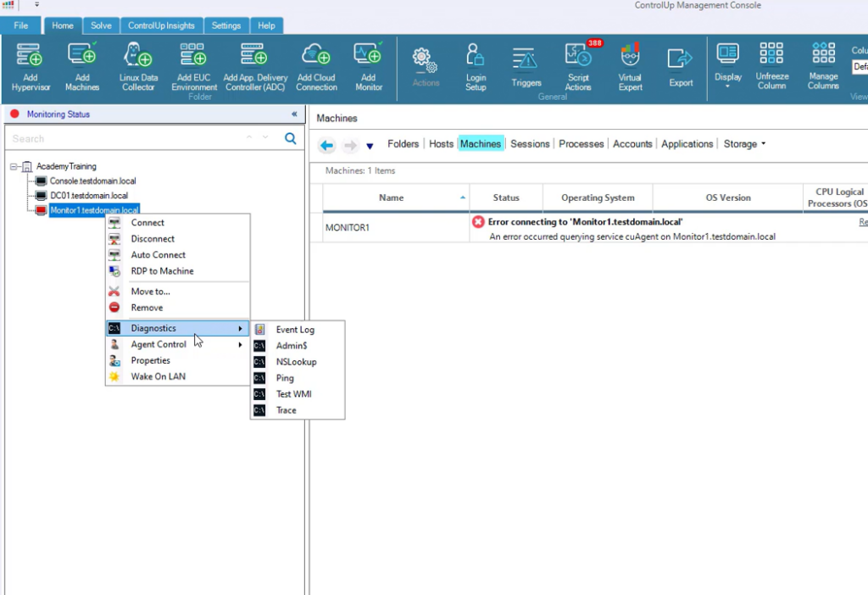Choose Move to... menu entry
Screen dimensions: 868x595
click(x=177, y=291)
